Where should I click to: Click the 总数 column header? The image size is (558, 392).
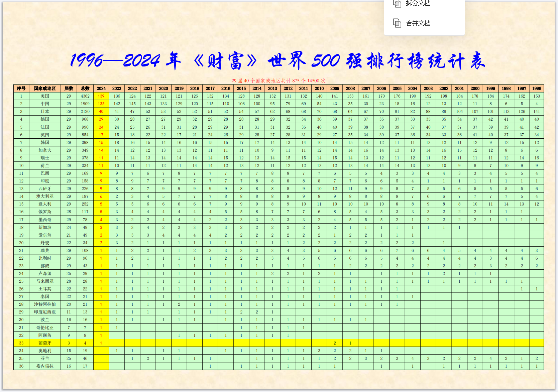tap(85, 89)
